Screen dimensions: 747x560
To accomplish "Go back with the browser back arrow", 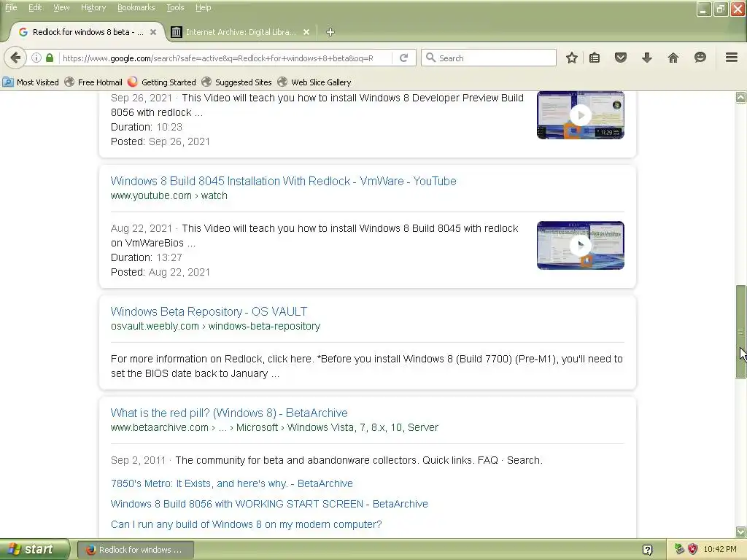I will 15,58.
